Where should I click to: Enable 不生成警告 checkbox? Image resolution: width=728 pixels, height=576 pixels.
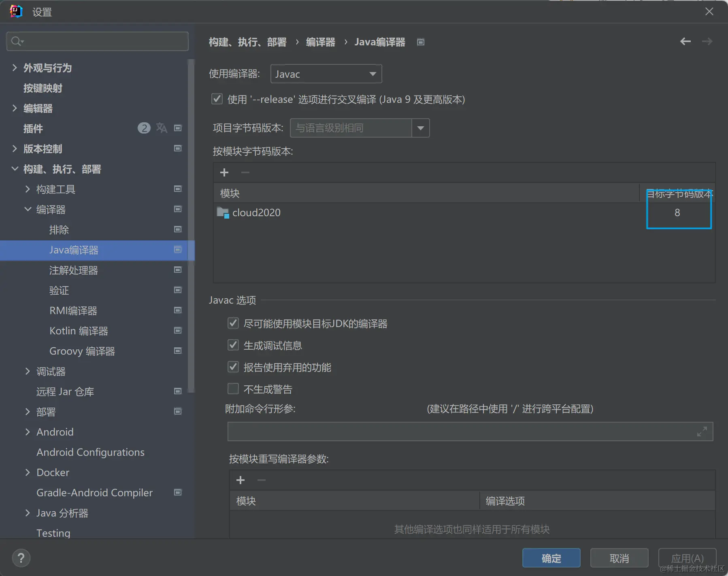(233, 389)
